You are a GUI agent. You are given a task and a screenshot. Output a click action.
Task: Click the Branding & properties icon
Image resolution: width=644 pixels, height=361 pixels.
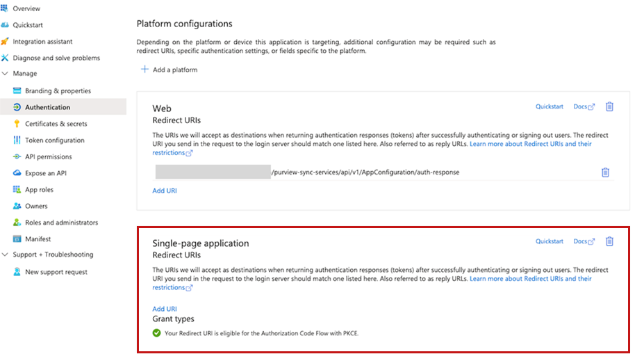pos(17,91)
